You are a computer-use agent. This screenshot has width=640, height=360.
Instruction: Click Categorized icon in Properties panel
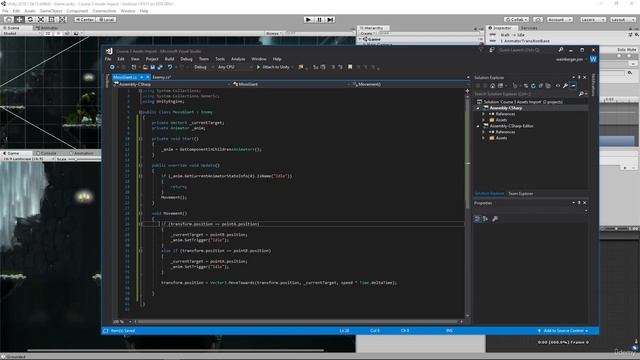pyautogui.click(x=477, y=219)
